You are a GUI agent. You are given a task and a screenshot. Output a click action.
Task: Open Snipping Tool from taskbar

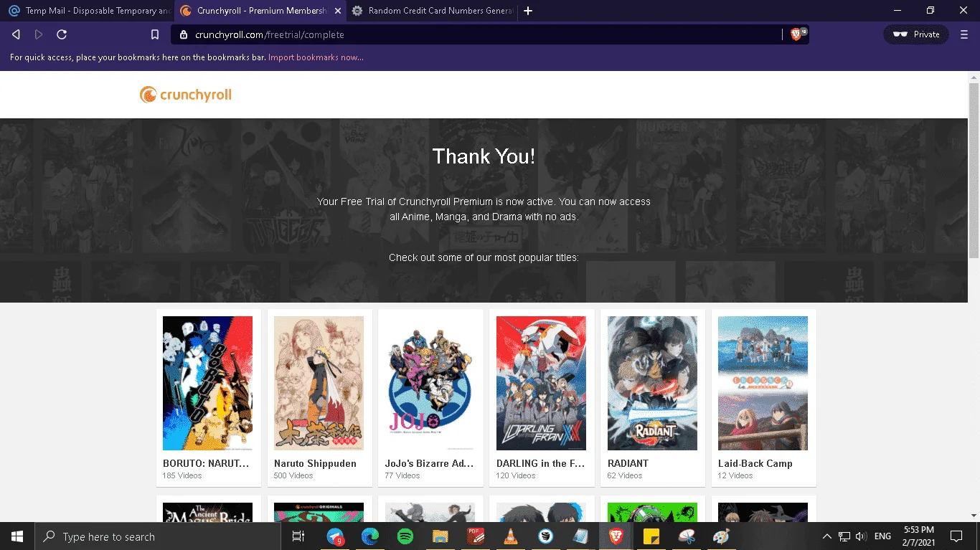click(686, 536)
